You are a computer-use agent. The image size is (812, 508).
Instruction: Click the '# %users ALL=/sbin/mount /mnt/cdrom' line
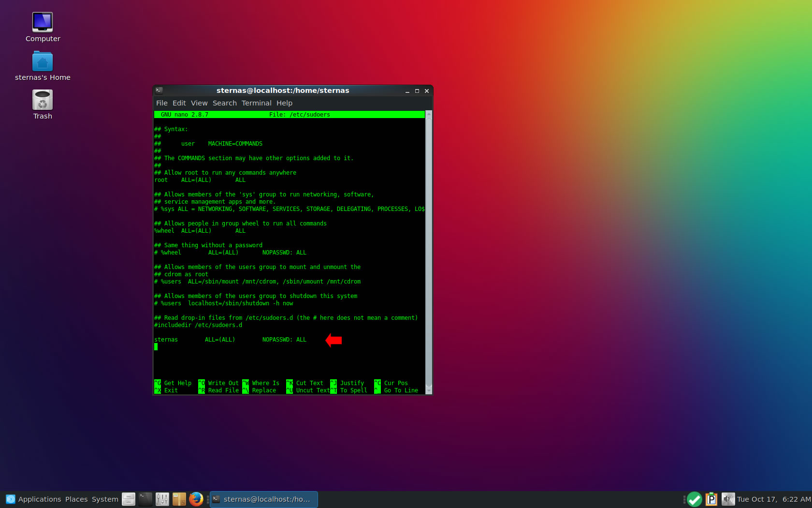click(x=257, y=282)
